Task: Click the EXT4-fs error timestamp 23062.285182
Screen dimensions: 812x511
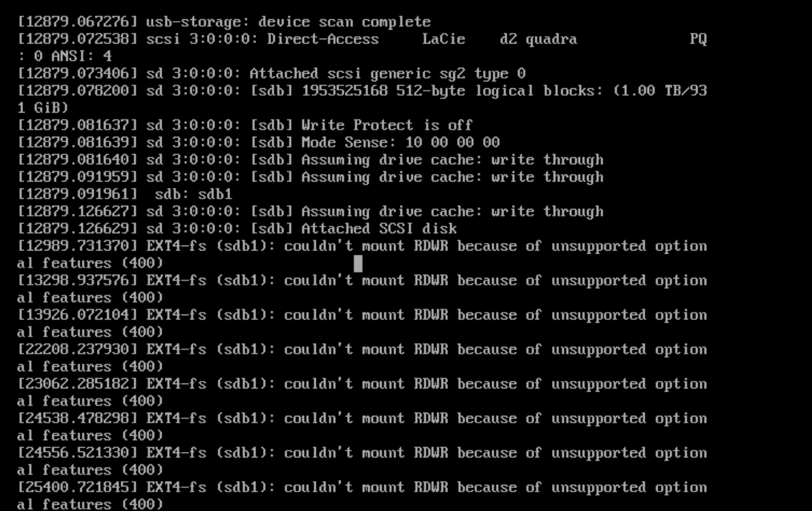Action: click(78, 384)
